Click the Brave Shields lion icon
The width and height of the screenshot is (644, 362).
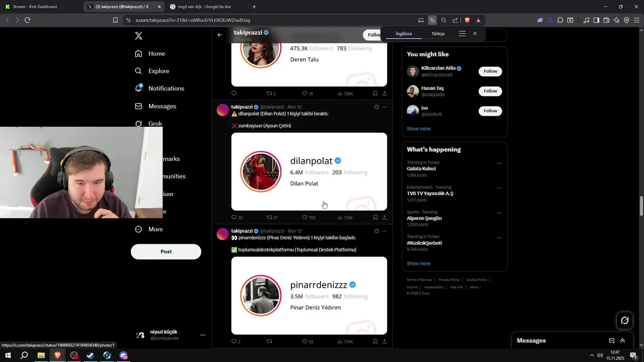tap(467, 20)
